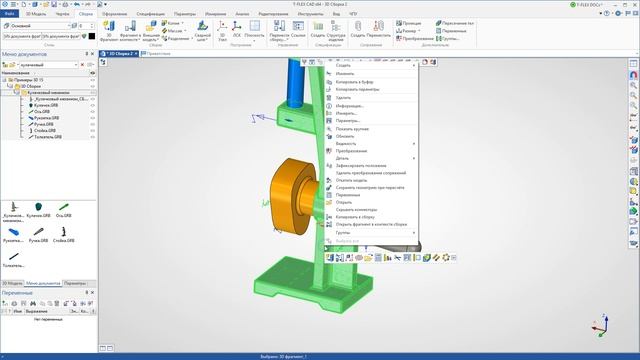
Task: Toggle visibility eye for Толкатель.GRB
Action: (93, 137)
